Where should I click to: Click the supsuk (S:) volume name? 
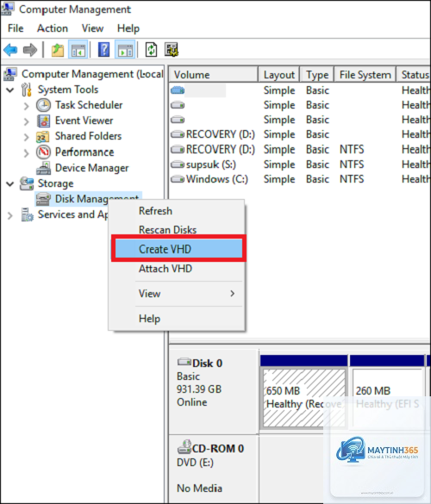click(211, 165)
